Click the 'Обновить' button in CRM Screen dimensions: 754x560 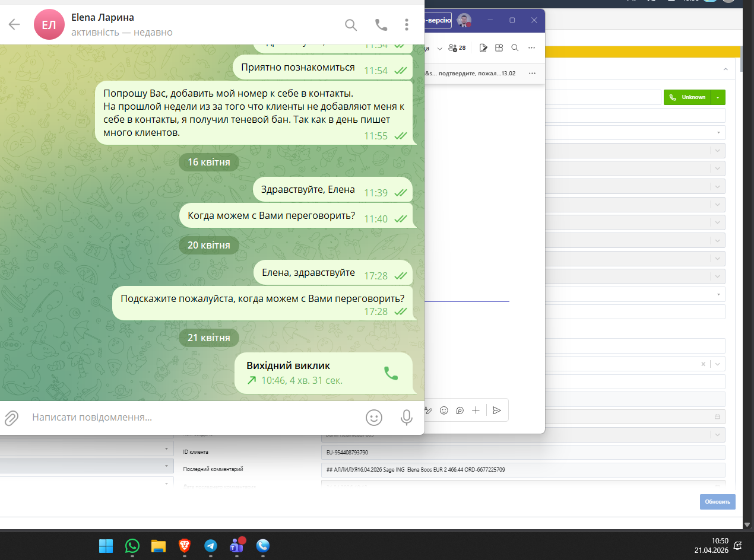point(717,502)
